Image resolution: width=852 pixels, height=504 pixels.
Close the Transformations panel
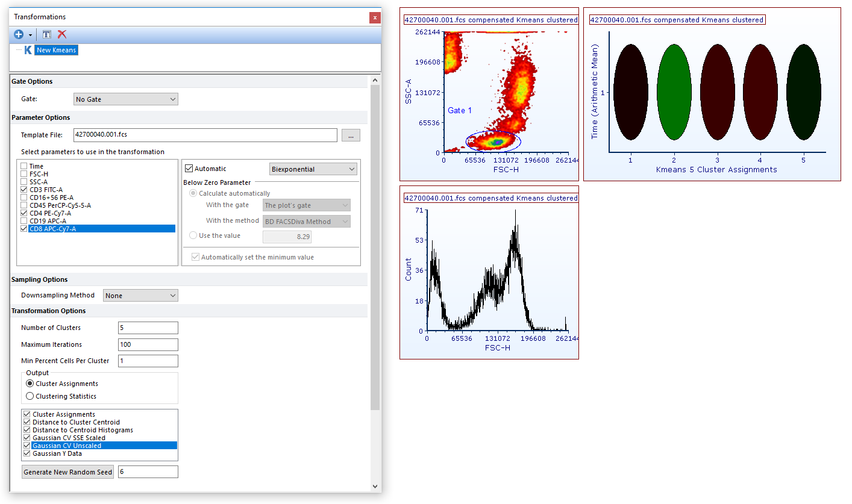(x=375, y=17)
